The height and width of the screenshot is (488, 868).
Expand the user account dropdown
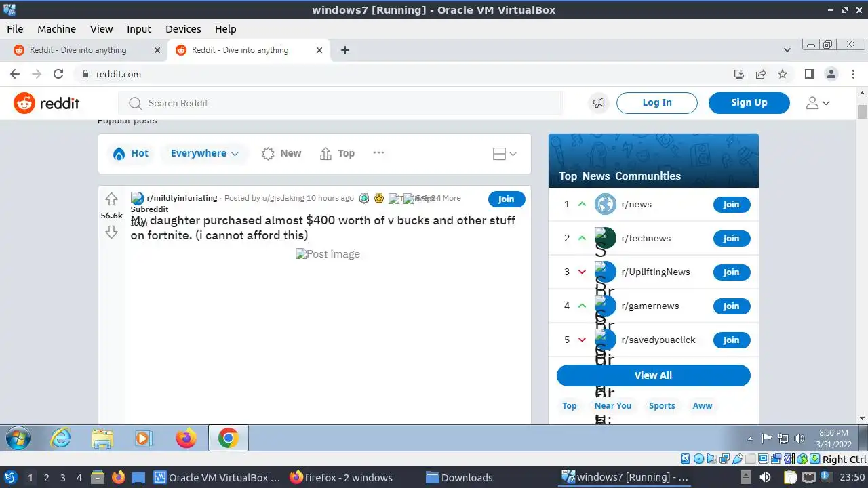pyautogui.click(x=817, y=103)
